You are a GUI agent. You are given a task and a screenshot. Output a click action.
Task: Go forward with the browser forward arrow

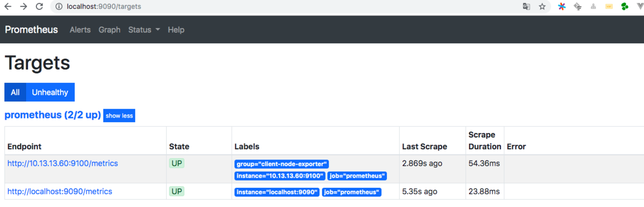(x=23, y=7)
